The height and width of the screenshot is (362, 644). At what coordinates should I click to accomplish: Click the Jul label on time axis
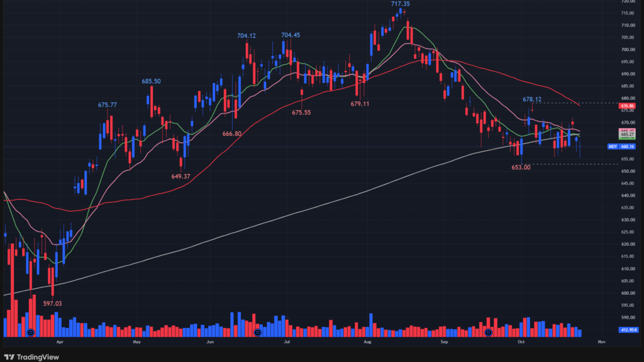pos(287,342)
